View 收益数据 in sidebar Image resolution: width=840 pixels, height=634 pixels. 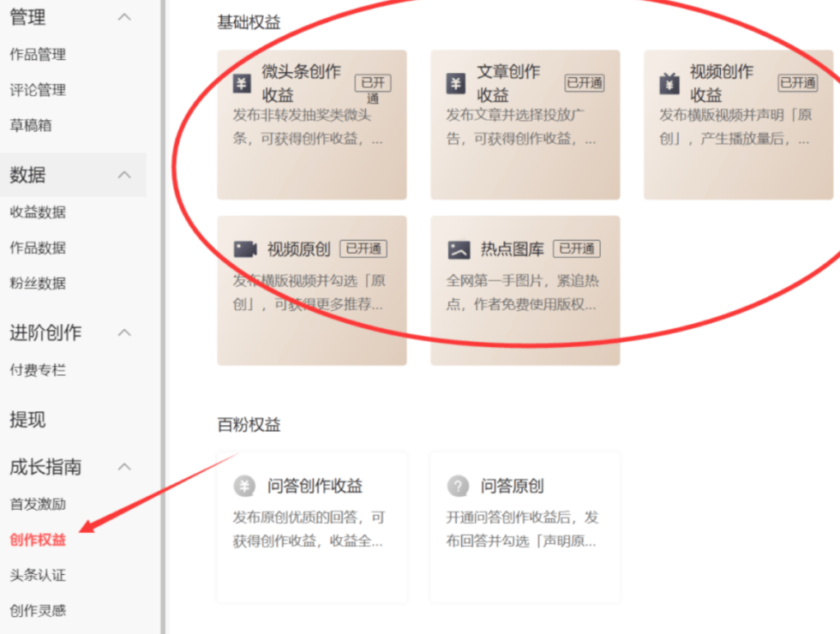pyautogui.click(x=38, y=212)
